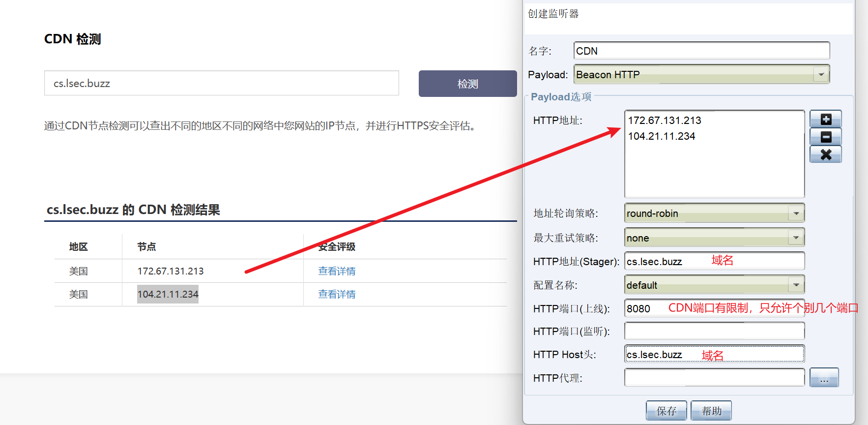This screenshot has width=868, height=425.
Task: Focus the empty HTTP listen port field
Action: 714,331
